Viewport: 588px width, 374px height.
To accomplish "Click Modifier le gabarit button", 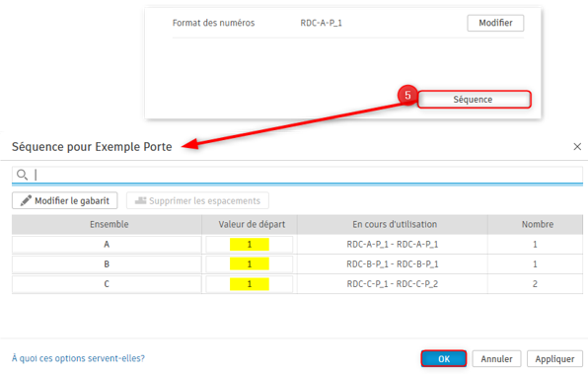I will (x=64, y=200).
